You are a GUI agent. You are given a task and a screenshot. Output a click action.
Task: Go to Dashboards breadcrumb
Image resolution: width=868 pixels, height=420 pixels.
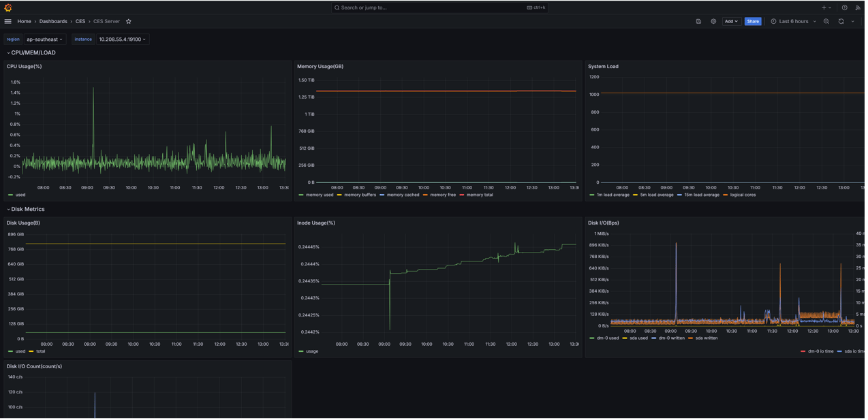(53, 21)
